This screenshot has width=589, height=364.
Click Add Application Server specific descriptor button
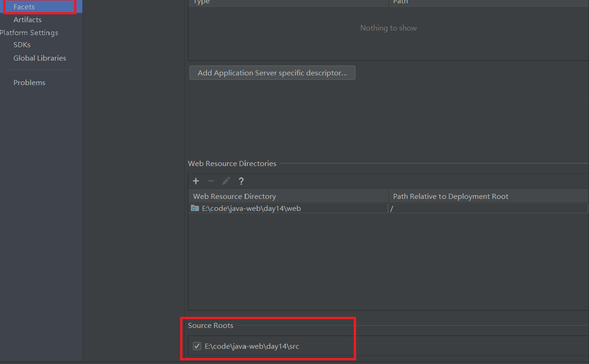pos(272,73)
